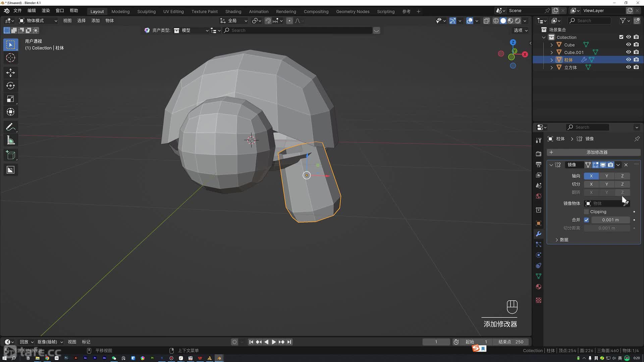Play the animation forward

[274, 342]
